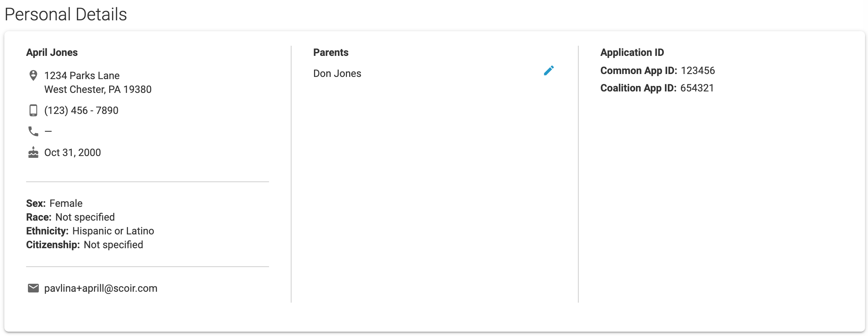868x336 pixels.
Task: Click the Common App ID value 123456
Action: 698,70
